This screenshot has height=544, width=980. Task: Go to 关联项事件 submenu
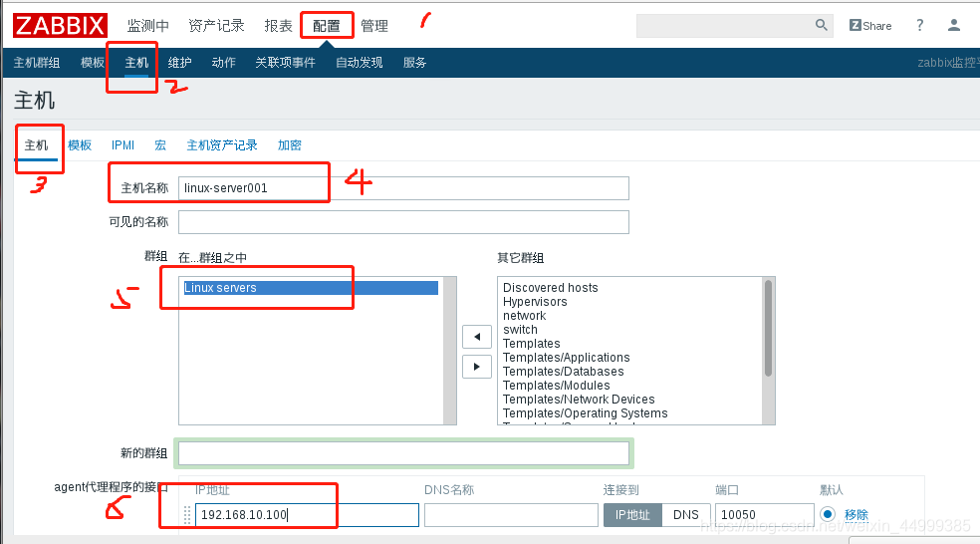tap(285, 63)
